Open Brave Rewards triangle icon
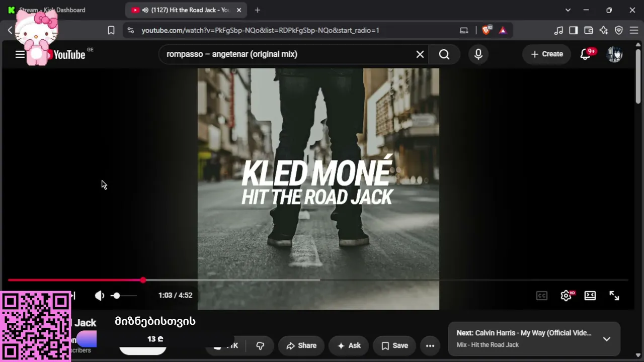Image resolution: width=644 pixels, height=362 pixels. (503, 30)
